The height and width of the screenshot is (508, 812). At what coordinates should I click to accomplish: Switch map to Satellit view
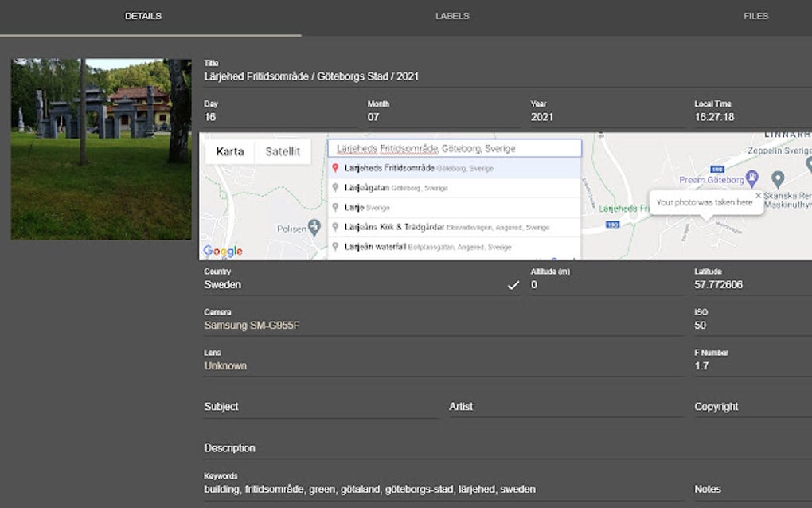[283, 151]
